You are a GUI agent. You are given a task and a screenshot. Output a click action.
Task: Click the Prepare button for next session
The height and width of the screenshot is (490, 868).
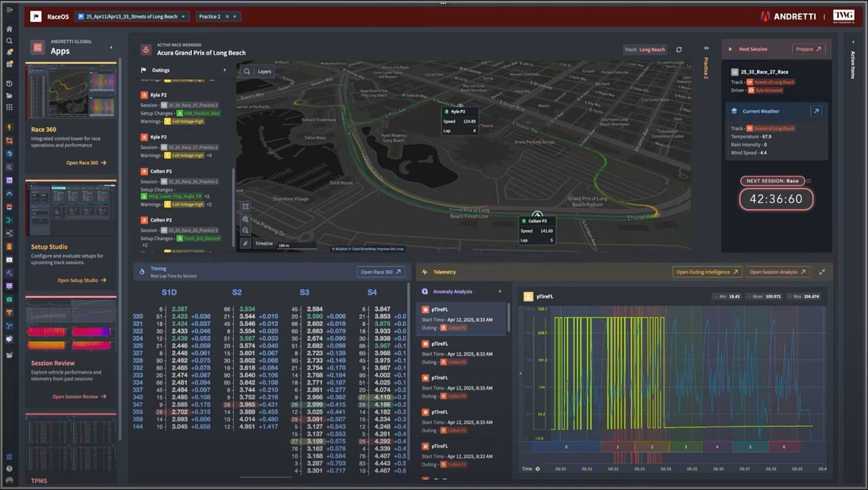pyautogui.click(x=809, y=49)
